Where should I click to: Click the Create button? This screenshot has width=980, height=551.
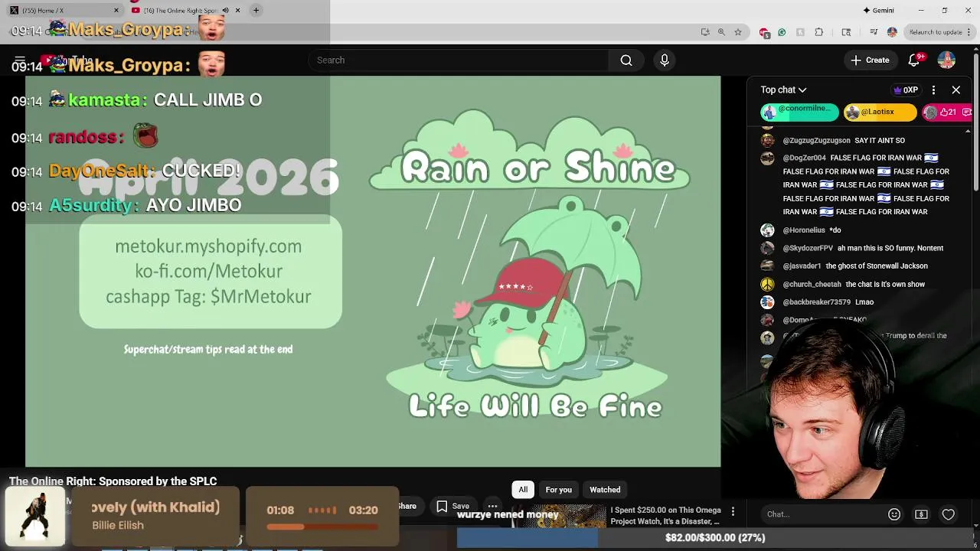pyautogui.click(x=870, y=60)
